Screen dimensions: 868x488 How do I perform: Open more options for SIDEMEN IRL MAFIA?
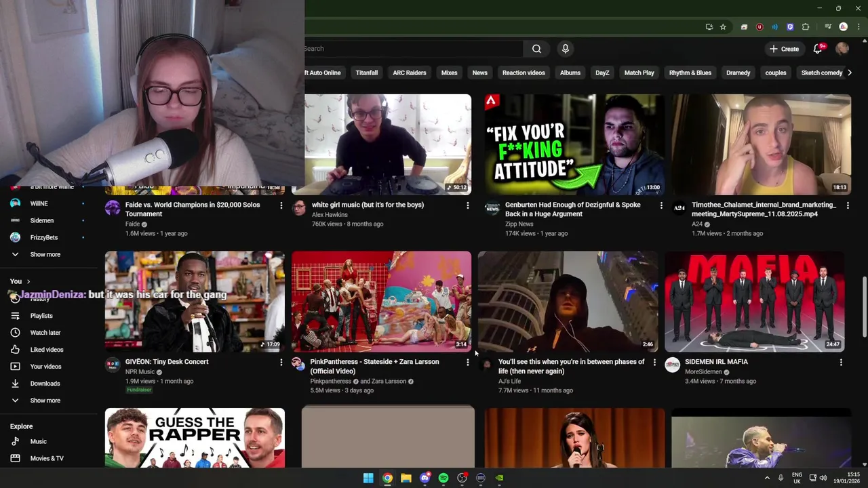coord(841,363)
